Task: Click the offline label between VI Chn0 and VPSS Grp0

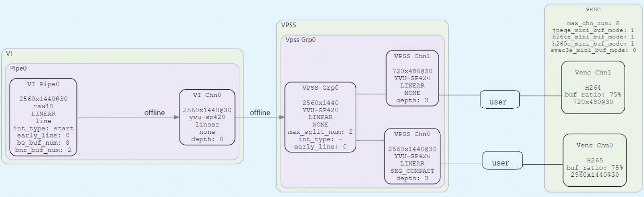Action: point(260,112)
